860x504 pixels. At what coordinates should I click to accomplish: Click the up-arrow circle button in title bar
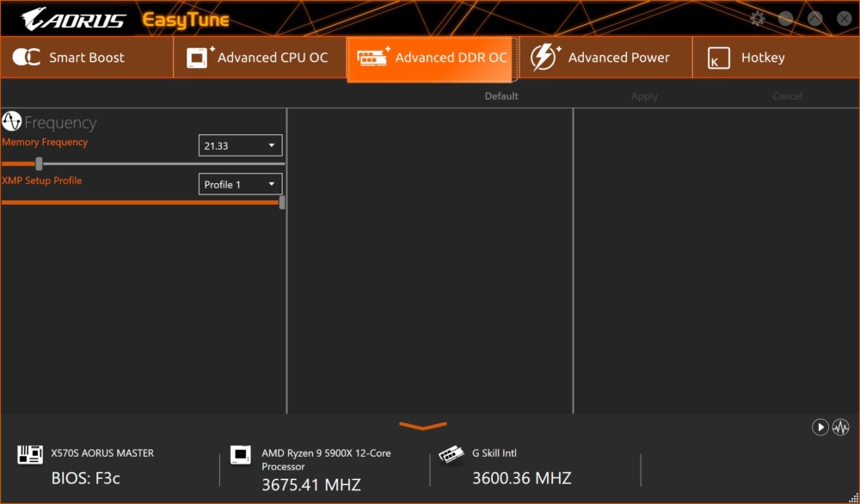coord(815,19)
